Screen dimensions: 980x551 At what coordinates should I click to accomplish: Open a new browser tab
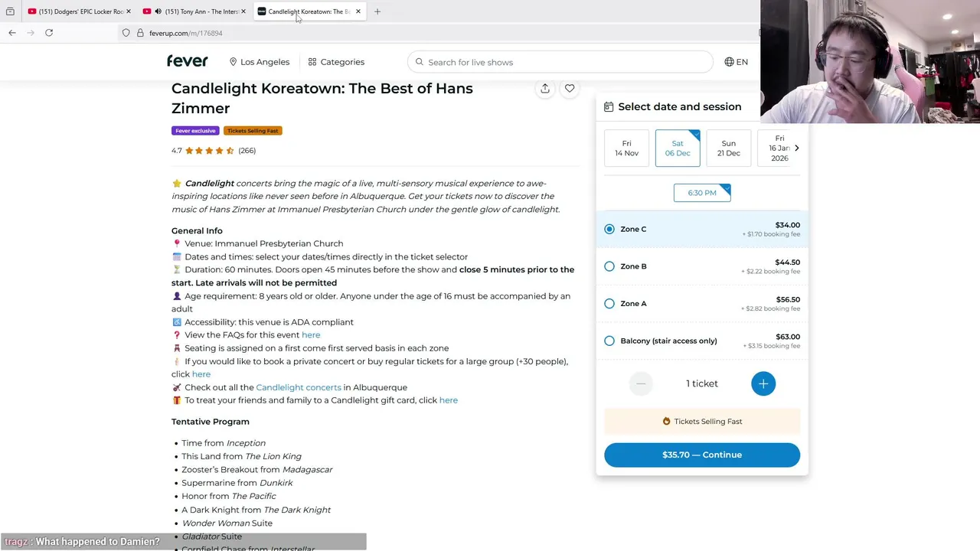coord(377,11)
